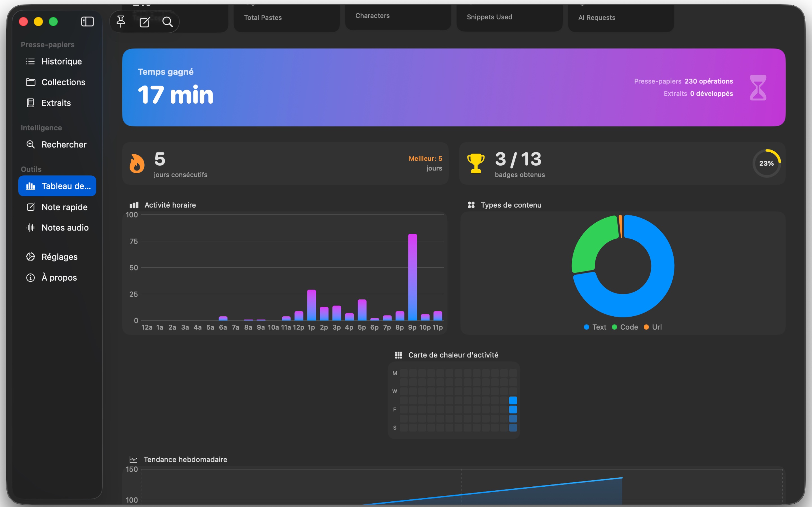This screenshot has height=507, width=812.
Task: Select the Tableau de... dashboard item
Action: [x=57, y=186]
